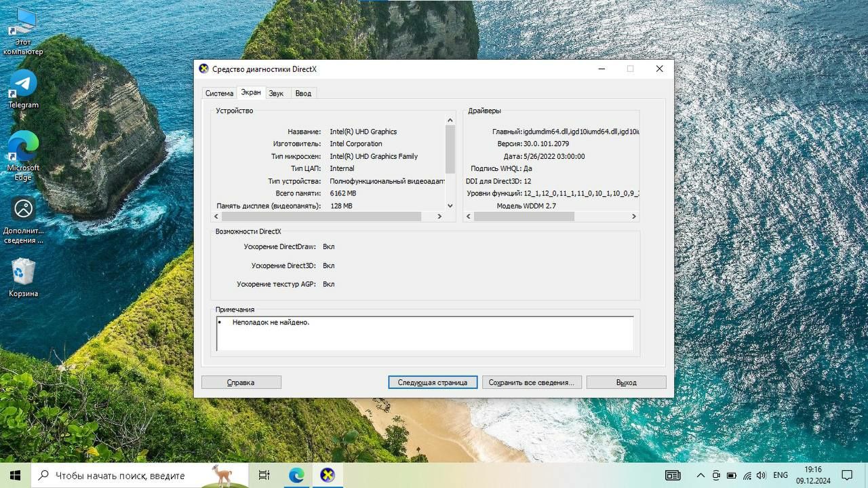
Task: Select driver version 30.0.101.2079 text
Action: pos(546,144)
